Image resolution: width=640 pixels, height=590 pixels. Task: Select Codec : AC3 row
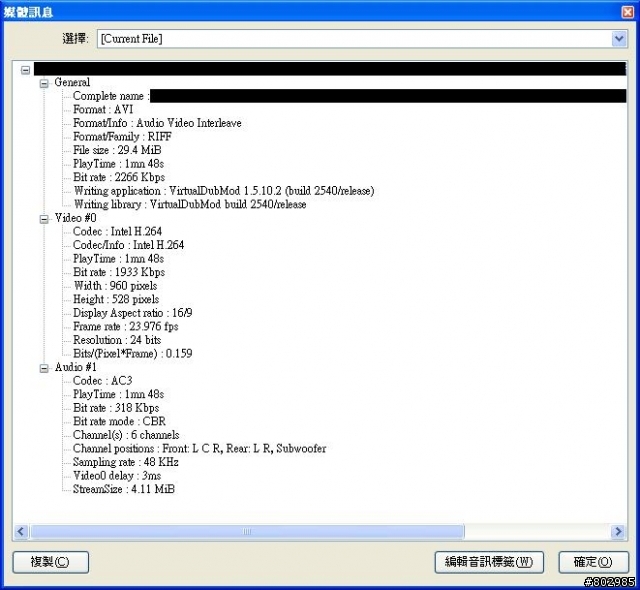coord(102,381)
